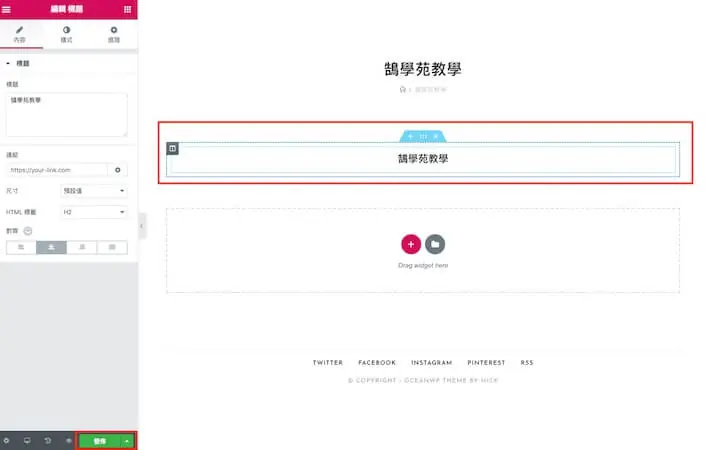The height and width of the screenshot is (450, 705).
Task: Click the large page title at top
Action: pyautogui.click(x=423, y=69)
